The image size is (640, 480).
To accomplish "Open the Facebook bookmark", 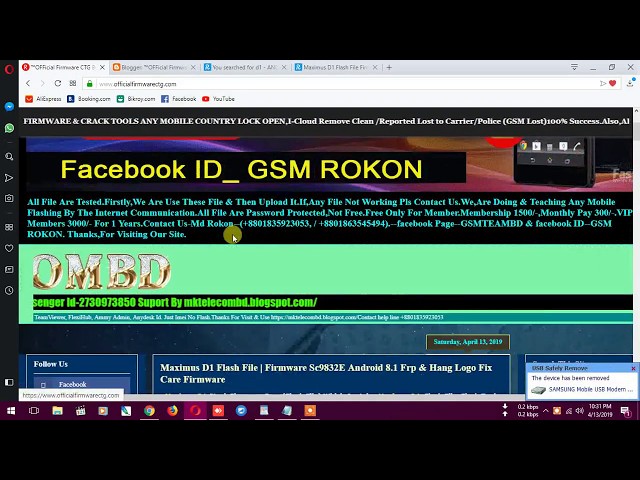I will tap(179, 99).
